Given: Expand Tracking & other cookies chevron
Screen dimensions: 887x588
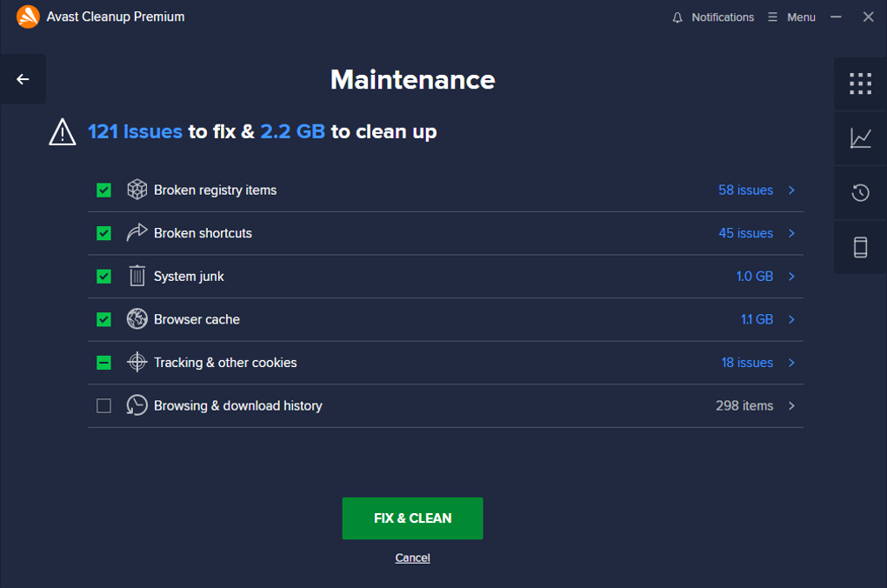Looking at the screenshot, I should click(791, 363).
